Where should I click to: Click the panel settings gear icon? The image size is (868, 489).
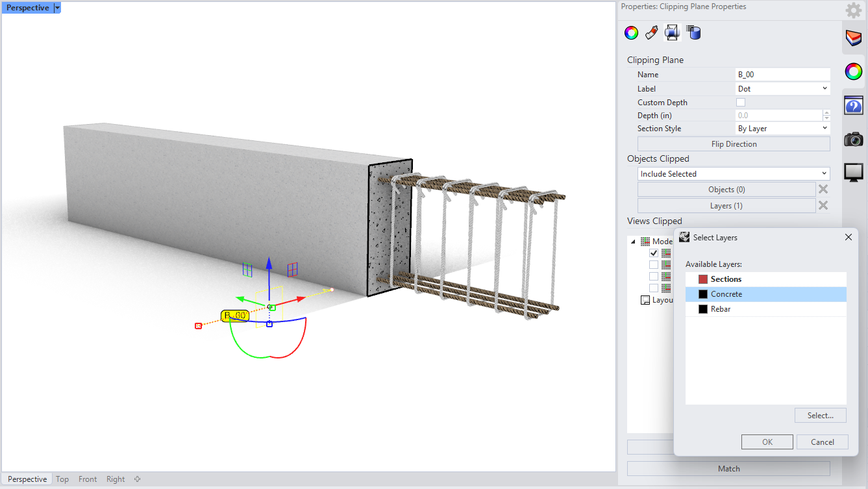coord(853,10)
